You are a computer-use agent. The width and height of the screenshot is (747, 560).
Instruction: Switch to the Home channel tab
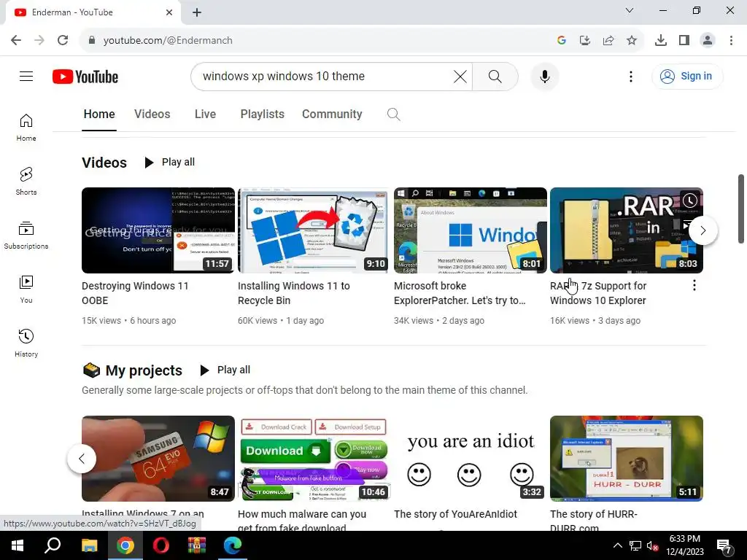(99, 114)
